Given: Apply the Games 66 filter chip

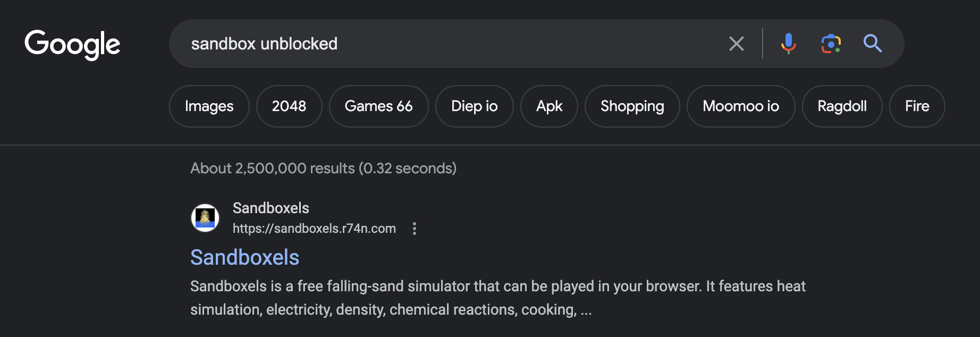Looking at the screenshot, I should click(x=378, y=106).
